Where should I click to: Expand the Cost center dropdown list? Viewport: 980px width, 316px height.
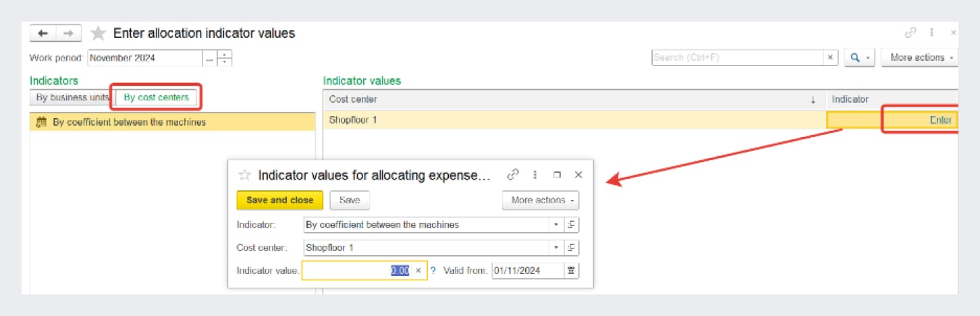[x=556, y=248]
